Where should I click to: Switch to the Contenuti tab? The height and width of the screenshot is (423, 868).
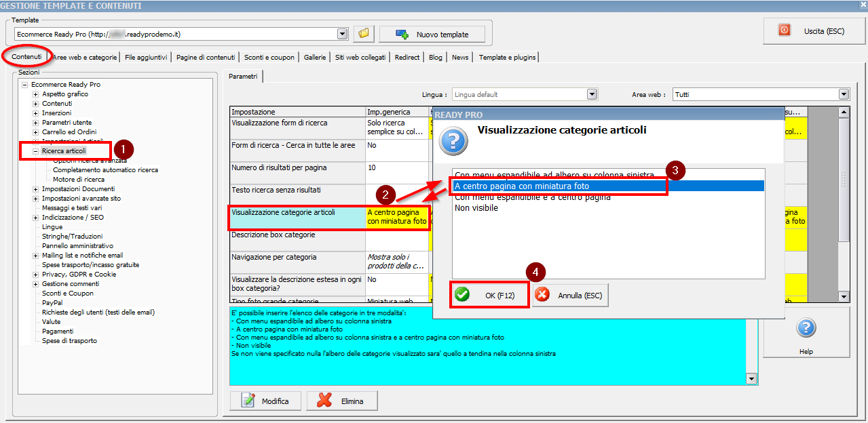[x=27, y=57]
